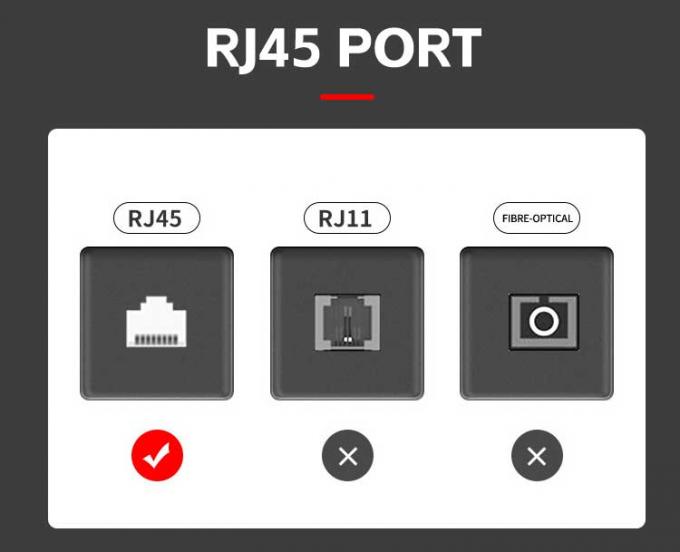The image size is (680, 552).
Task: Click the two center pins in RJ11 socket
Action: tap(347, 325)
